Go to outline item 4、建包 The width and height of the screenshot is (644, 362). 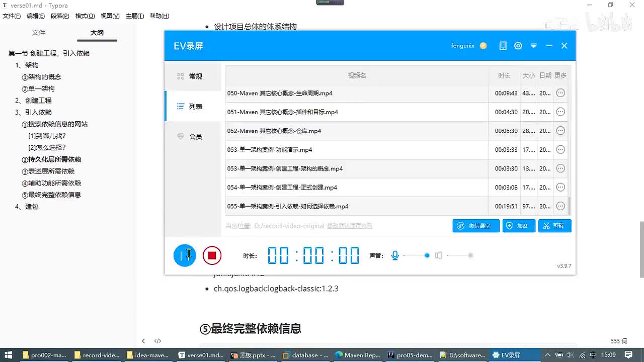[x=27, y=207]
